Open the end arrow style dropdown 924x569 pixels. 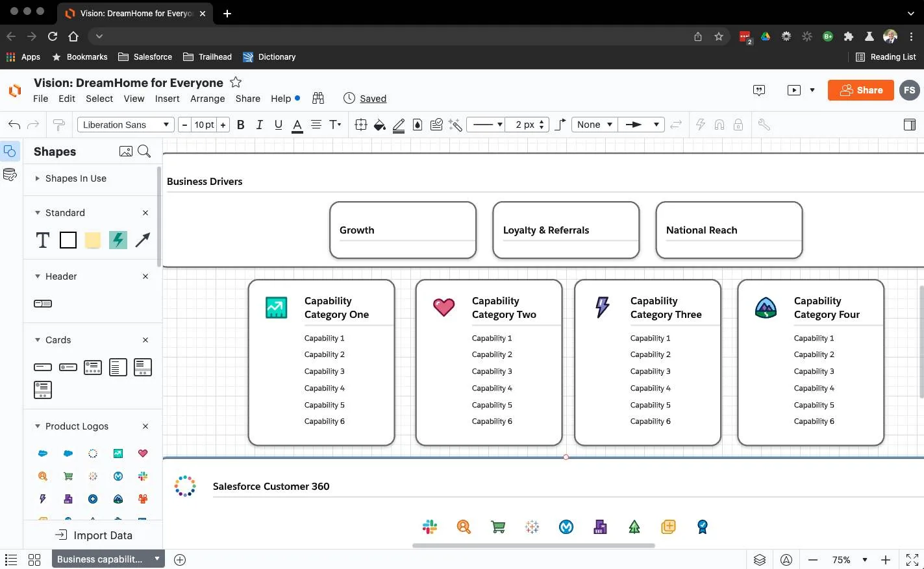point(641,125)
